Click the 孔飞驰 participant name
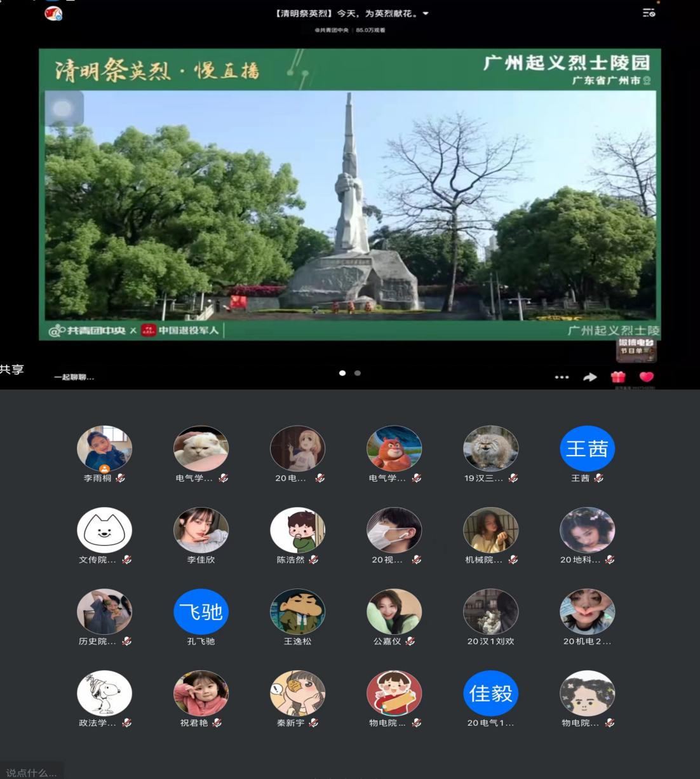Viewport: 700px width, 779px height. 201,641
